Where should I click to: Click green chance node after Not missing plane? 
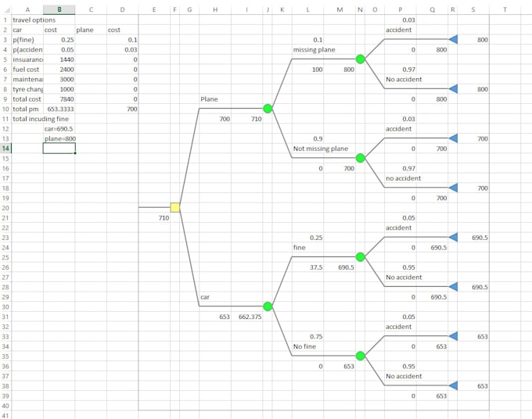[361, 158]
